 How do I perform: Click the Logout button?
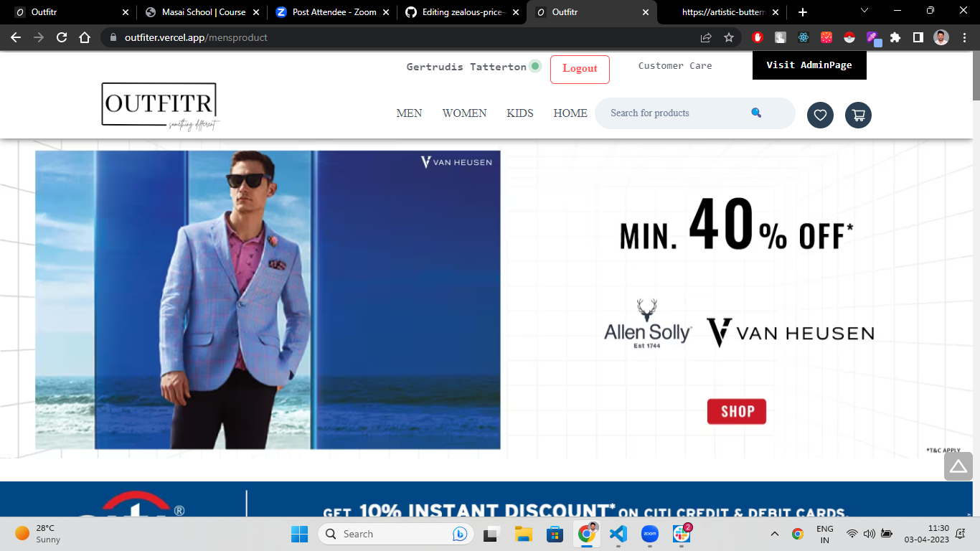(580, 69)
